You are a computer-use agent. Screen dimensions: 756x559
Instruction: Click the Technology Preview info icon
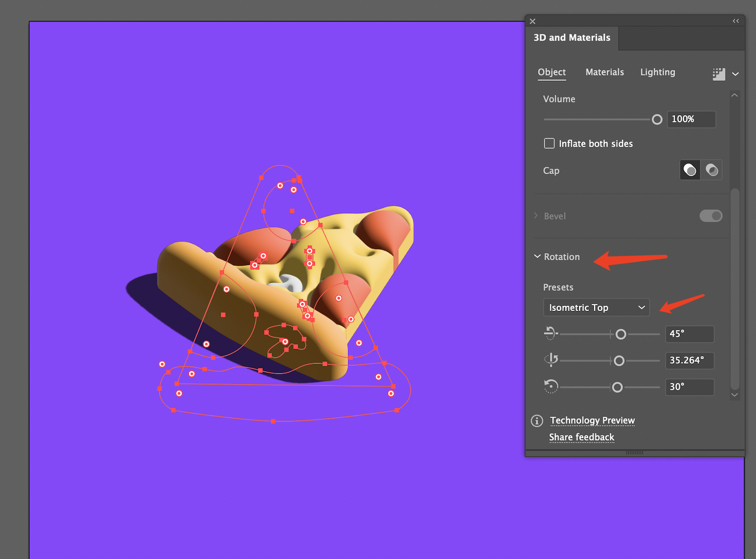tap(537, 421)
